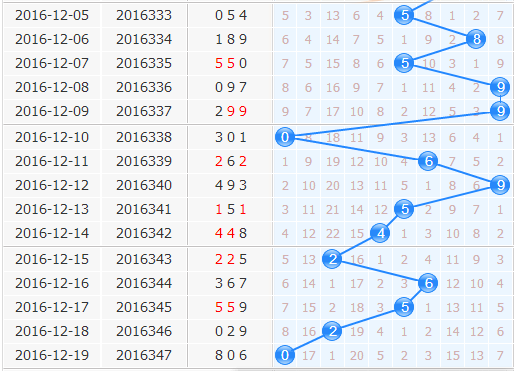Click draw result 5 5 0
This screenshot has height=371, width=514.
pos(231,63)
